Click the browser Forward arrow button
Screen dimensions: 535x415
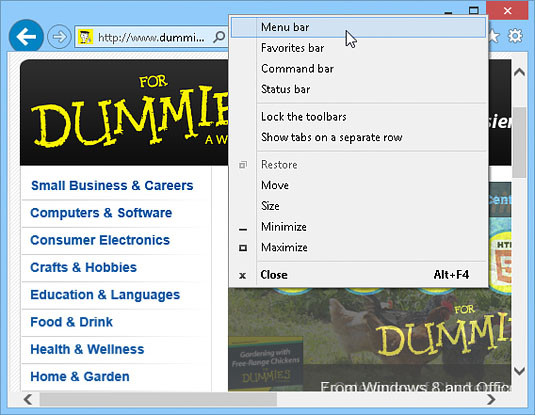59,37
